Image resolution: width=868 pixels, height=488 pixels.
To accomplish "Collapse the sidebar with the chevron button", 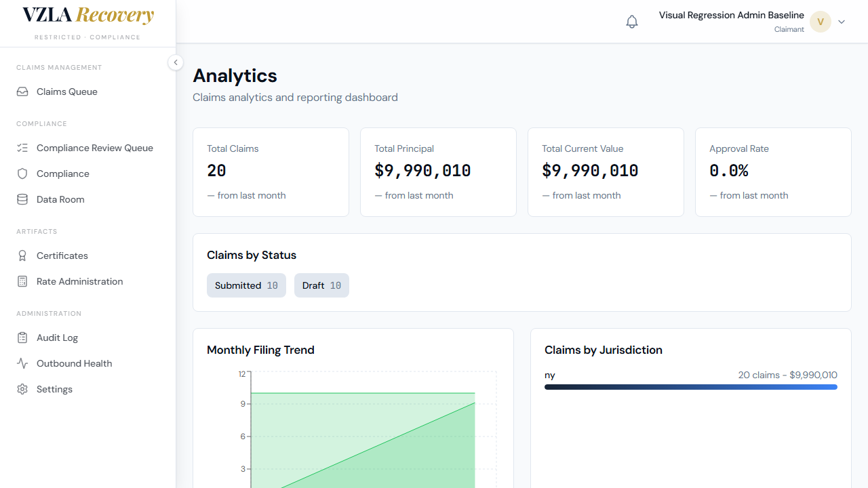I will click(176, 62).
